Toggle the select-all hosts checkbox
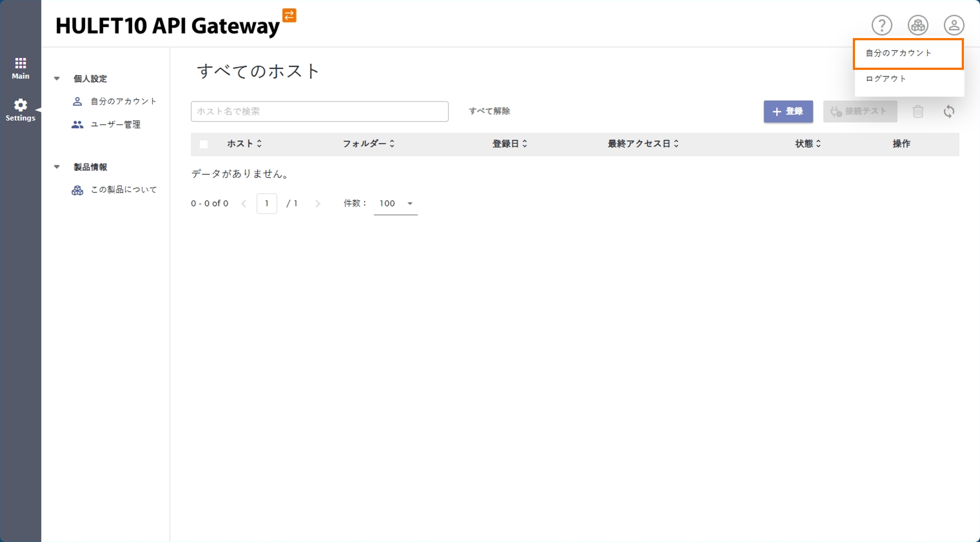980x542 pixels. [204, 144]
